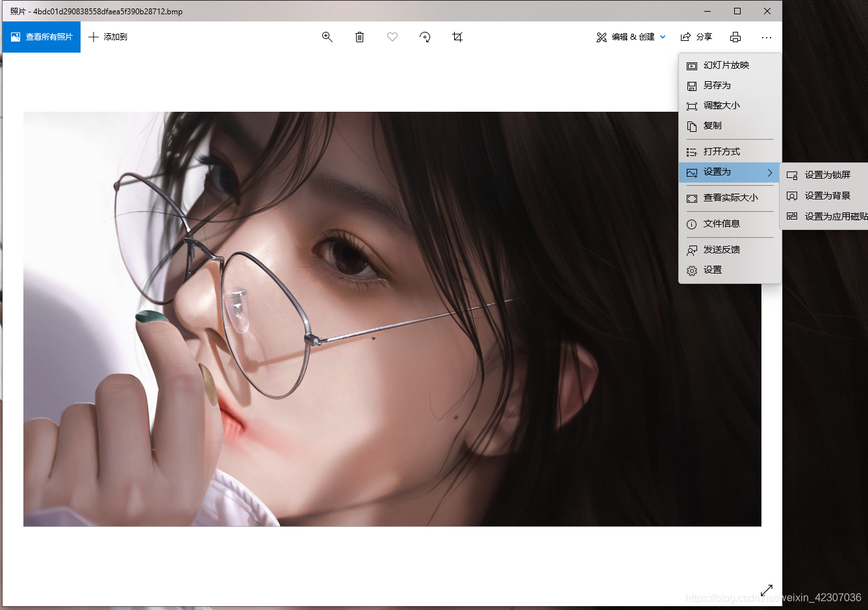Screen dimensions: 868x610
Task: Expand the 编辑 & 创建 dropdown arrow
Action: 663,37
